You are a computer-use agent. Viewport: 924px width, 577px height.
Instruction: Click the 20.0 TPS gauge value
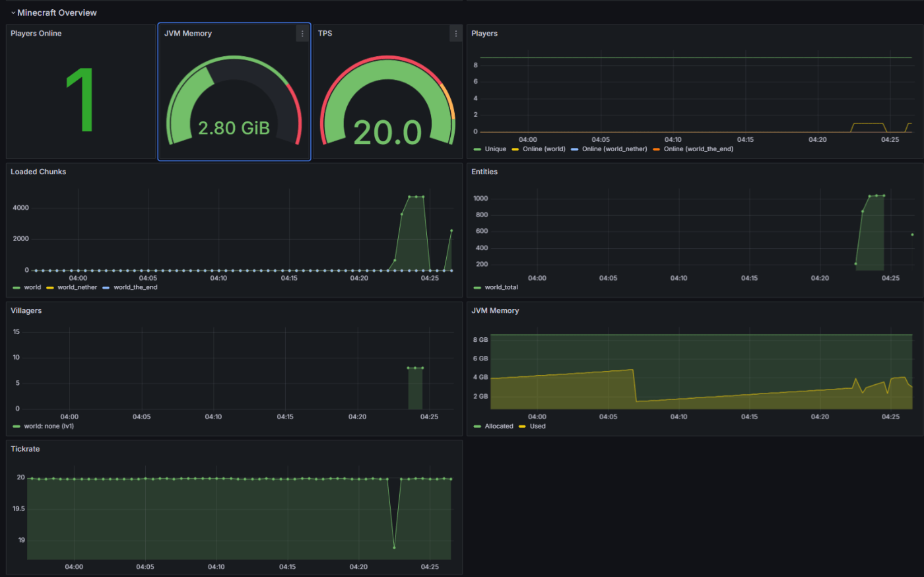pyautogui.click(x=387, y=133)
